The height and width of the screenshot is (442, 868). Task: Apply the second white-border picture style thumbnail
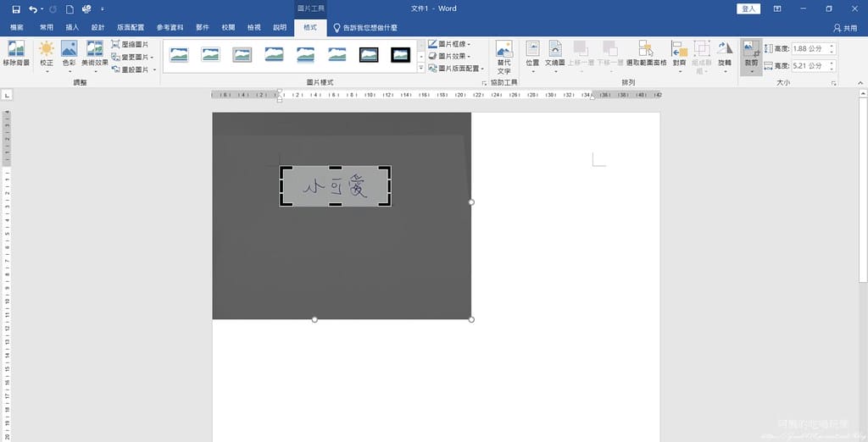210,55
